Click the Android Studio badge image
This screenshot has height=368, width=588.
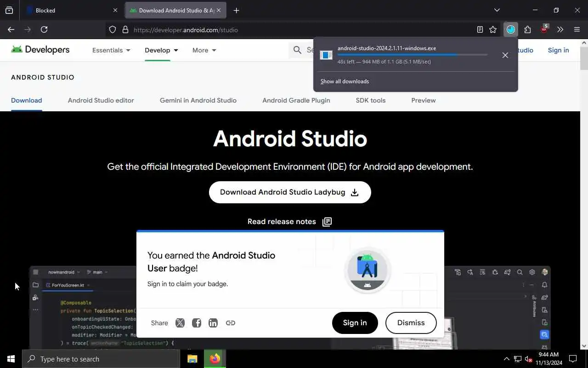(x=367, y=270)
